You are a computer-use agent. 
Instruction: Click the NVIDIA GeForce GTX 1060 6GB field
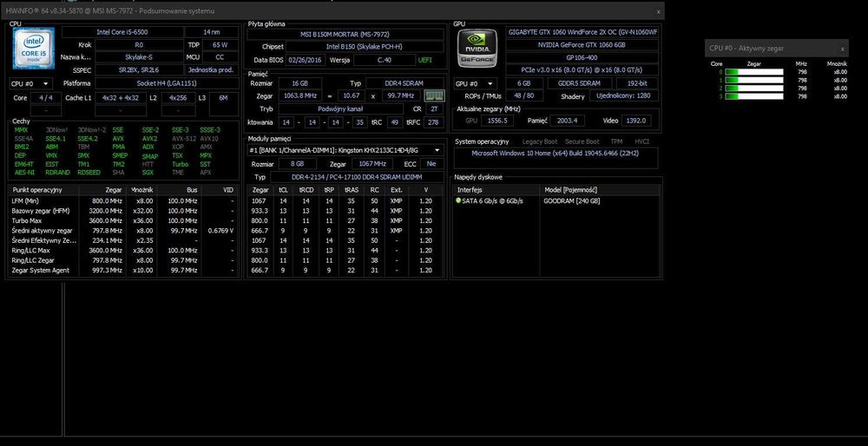582,45
